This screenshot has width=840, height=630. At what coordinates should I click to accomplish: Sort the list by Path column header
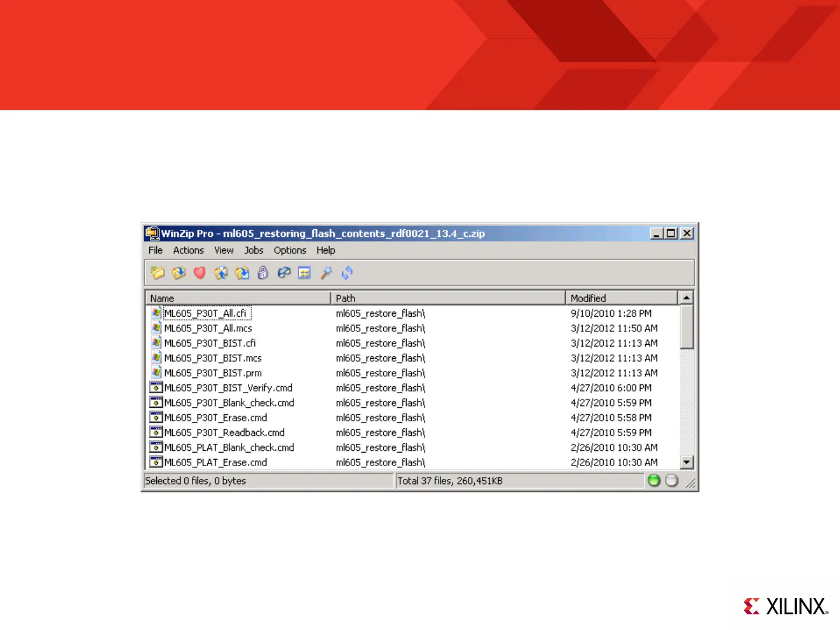(448, 298)
